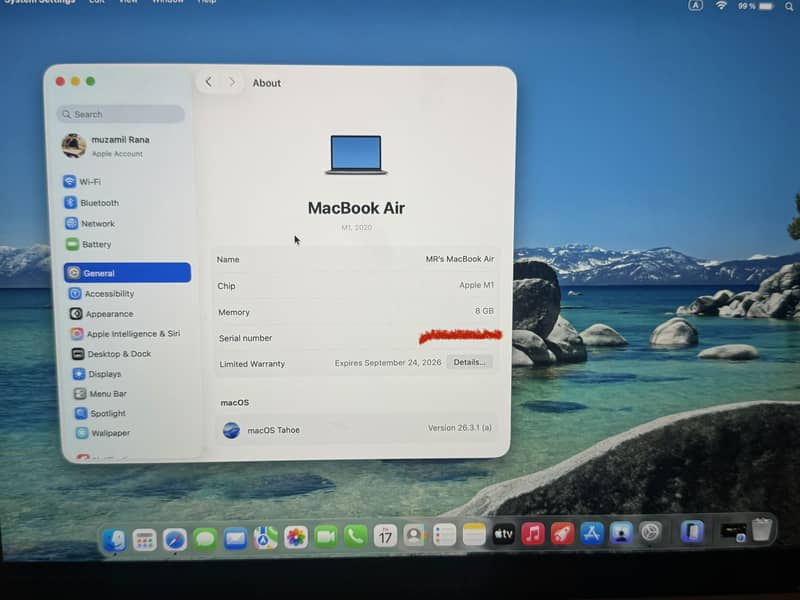800x600 pixels.
Task: Open Displays settings
Action: pyautogui.click(x=97, y=374)
